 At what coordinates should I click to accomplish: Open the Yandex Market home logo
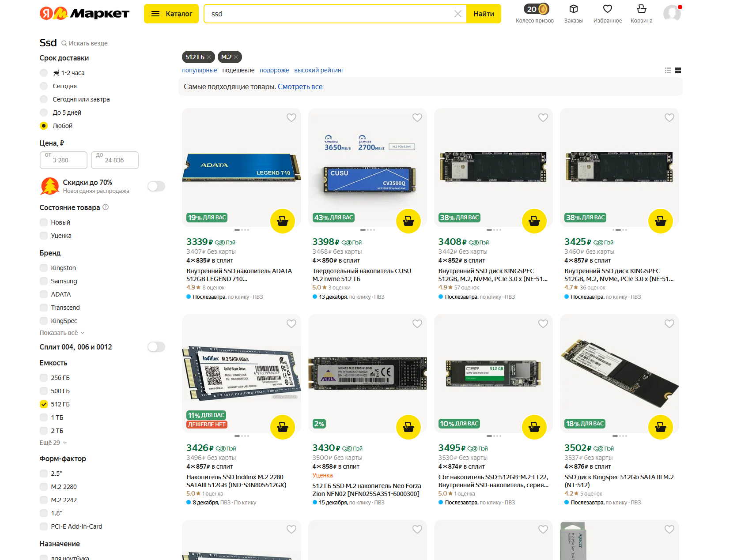pyautogui.click(x=84, y=14)
